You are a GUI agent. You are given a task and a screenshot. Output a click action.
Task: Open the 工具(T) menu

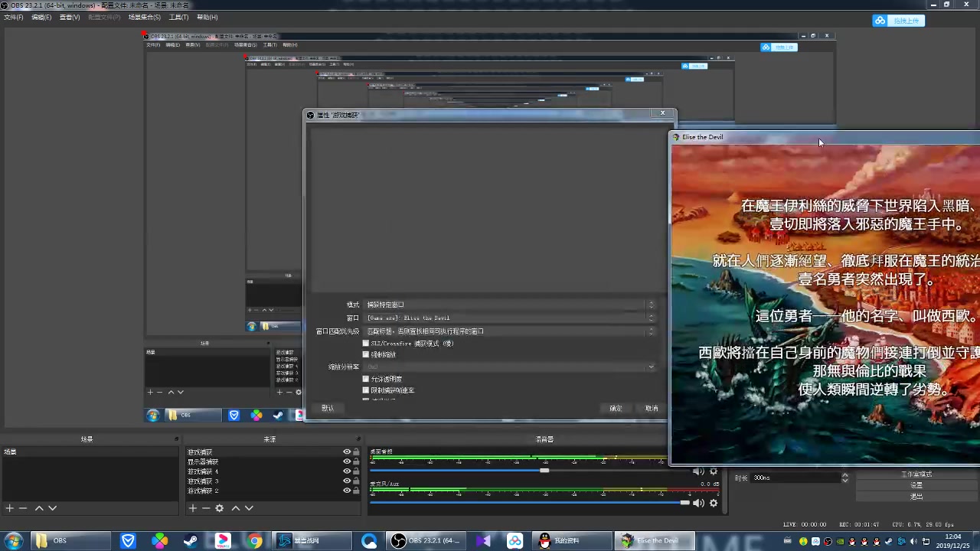point(178,17)
